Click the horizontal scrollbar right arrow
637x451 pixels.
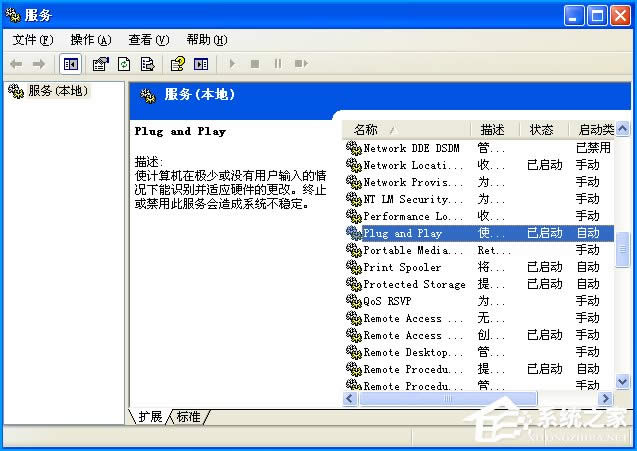click(x=603, y=398)
